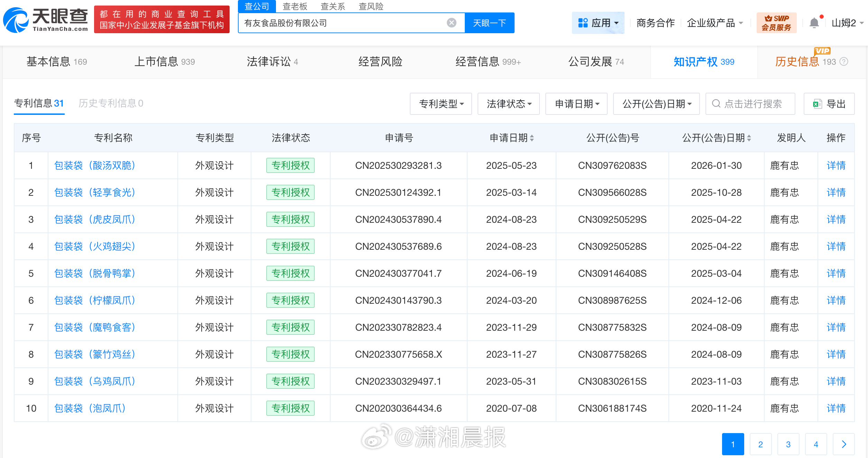868x458 pixels.
Task: Expand the 法律状态 filter dropdown
Action: [508, 104]
